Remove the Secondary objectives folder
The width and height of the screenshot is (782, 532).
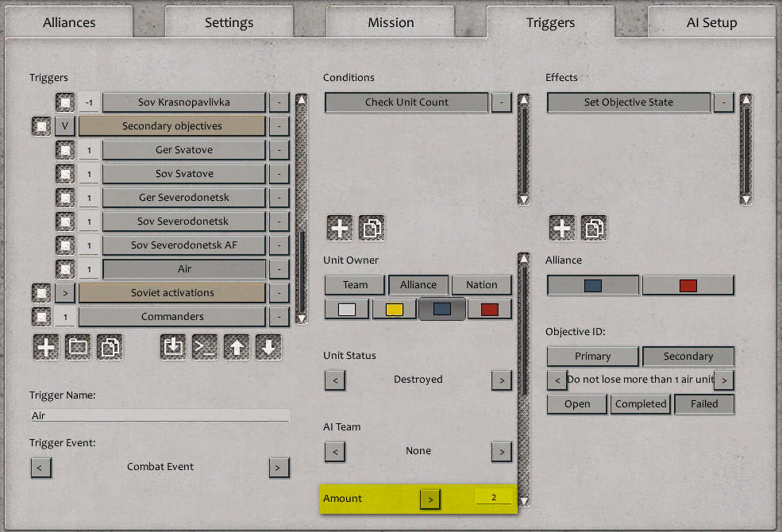279,126
